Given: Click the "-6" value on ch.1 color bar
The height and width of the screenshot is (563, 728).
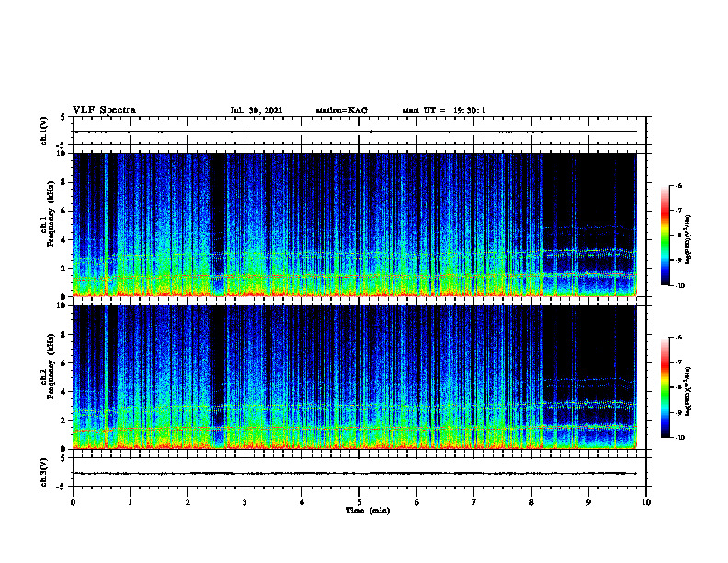Looking at the screenshot, I should click(x=678, y=185).
